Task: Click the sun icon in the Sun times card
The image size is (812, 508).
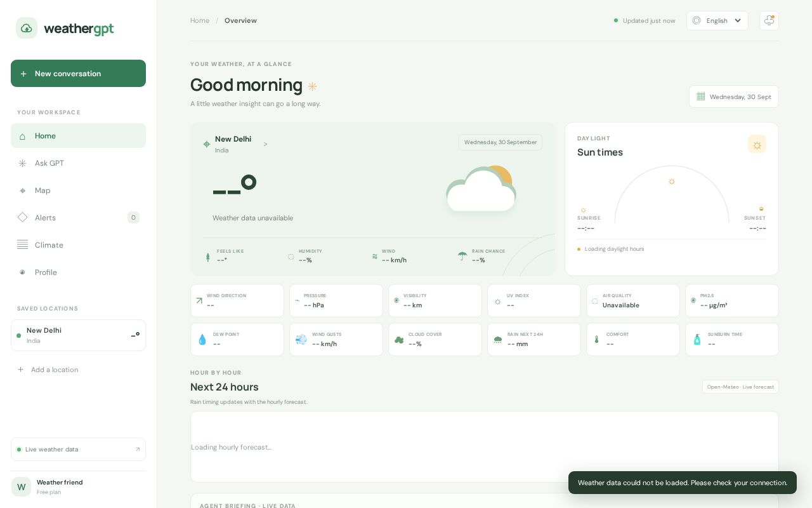Action: pos(757,144)
